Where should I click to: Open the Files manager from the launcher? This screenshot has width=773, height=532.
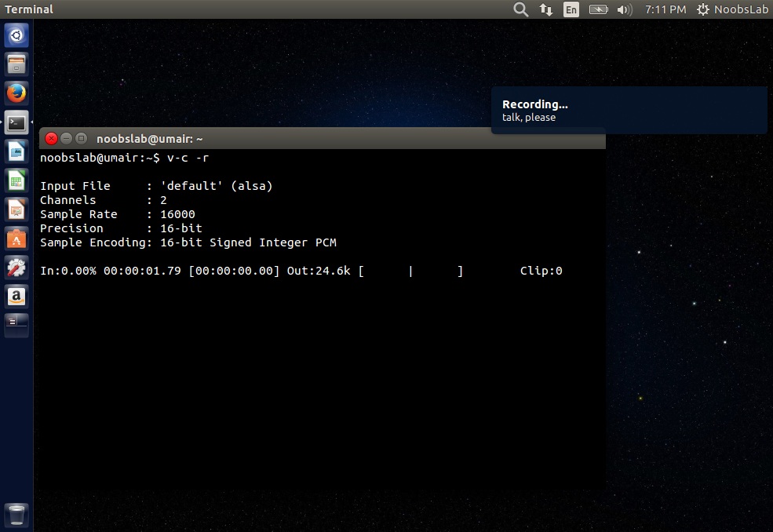[16, 64]
